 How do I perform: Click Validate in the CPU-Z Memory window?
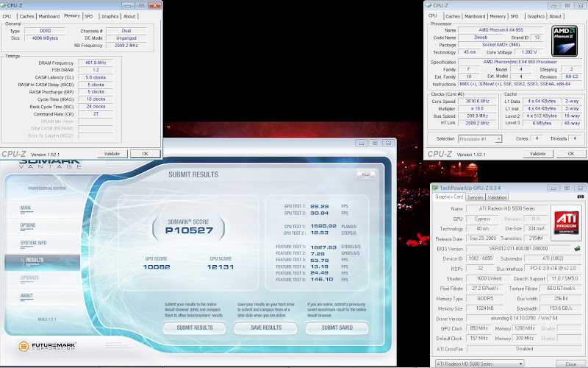[x=112, y=154]
